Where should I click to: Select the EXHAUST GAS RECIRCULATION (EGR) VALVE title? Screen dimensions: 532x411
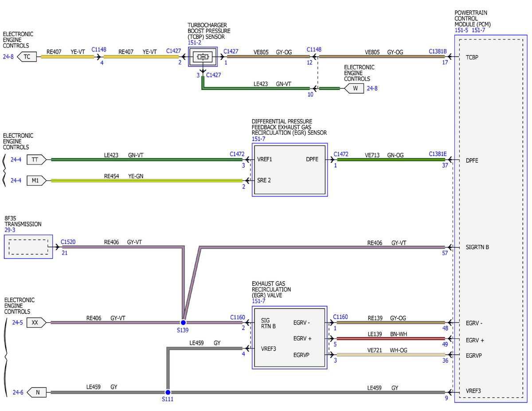(271, 289)
